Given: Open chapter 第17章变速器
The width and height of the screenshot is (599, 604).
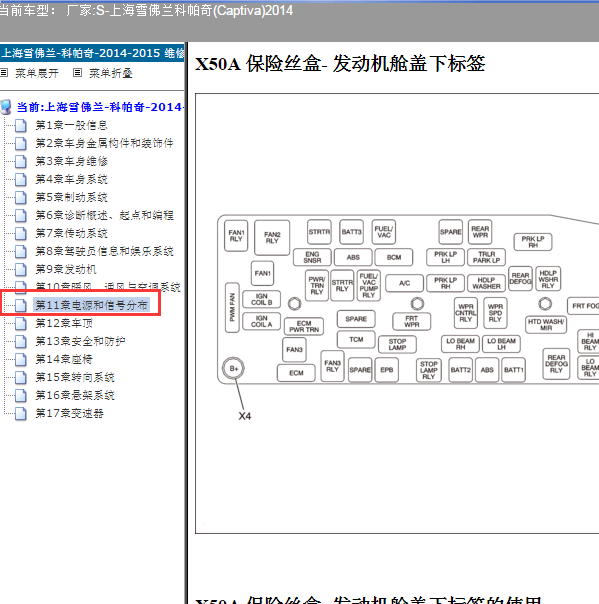Looking at the screenshot, I should click(69, 413).
